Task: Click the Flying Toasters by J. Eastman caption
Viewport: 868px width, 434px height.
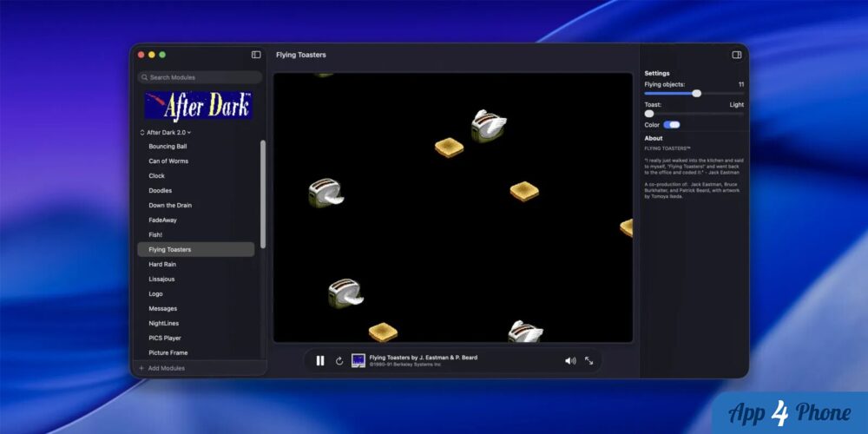Action: [424, 358]
